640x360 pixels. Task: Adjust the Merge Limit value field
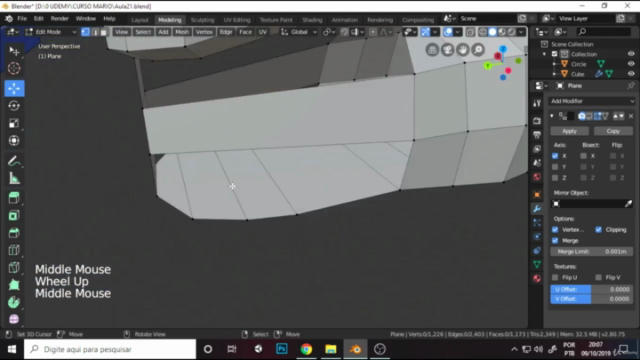(x=591, y=252)
